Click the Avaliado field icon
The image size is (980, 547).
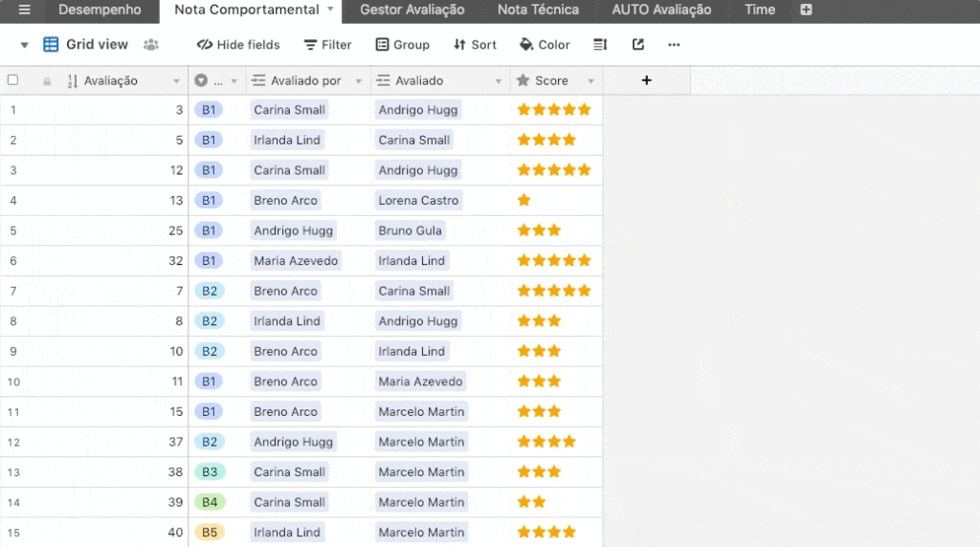(x=383, y=80)
